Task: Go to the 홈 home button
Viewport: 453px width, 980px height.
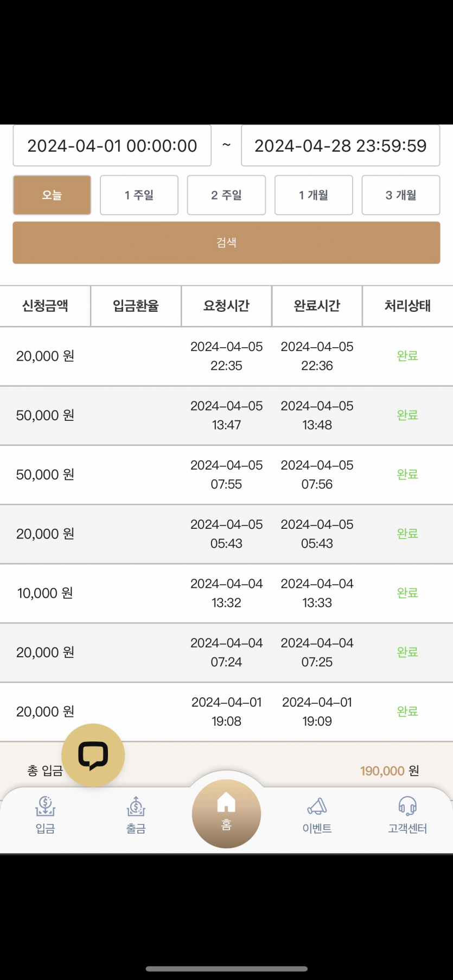Action: pyautogui.click(x=226, y=813)
